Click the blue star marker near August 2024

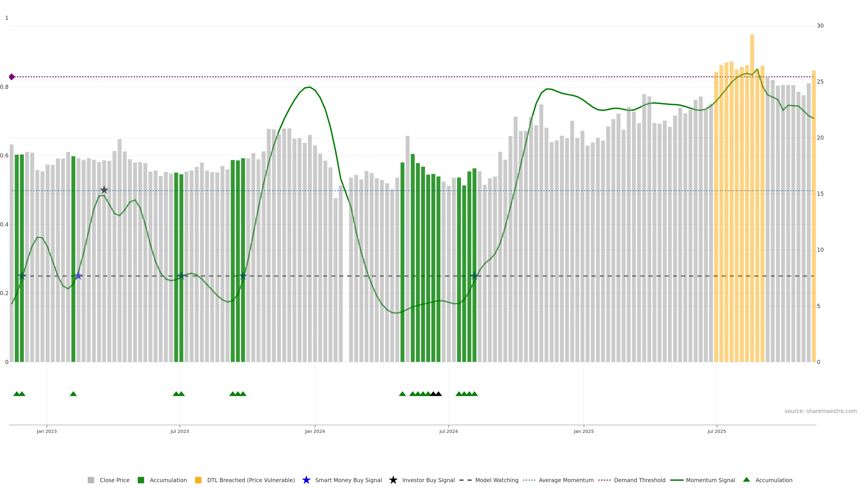tap(474, 276)
